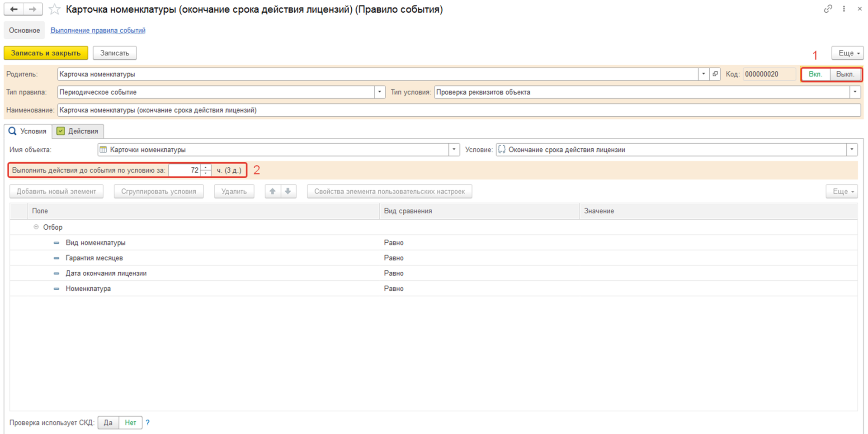The height and width of the screenshot is (434, 868).
Task: Move condition up with the up arrow
Action: (273, 191)
